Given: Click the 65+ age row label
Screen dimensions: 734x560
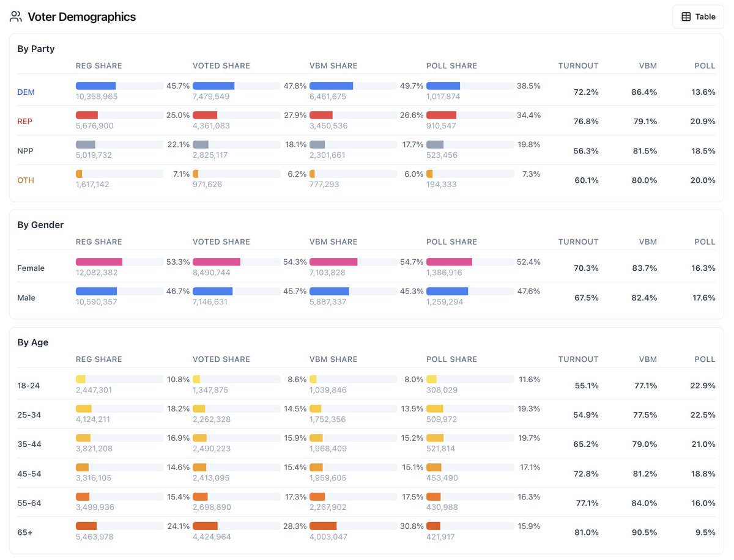Looking at the screenshot, I should pos(25,532).
